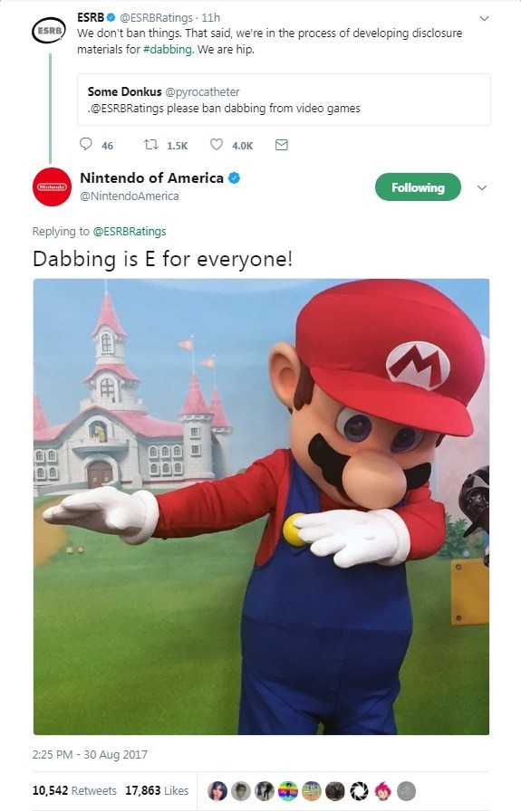Screen dimensions: 521x812
Task: Click the last gray liker avatar
Action: [x=406, y=791]
